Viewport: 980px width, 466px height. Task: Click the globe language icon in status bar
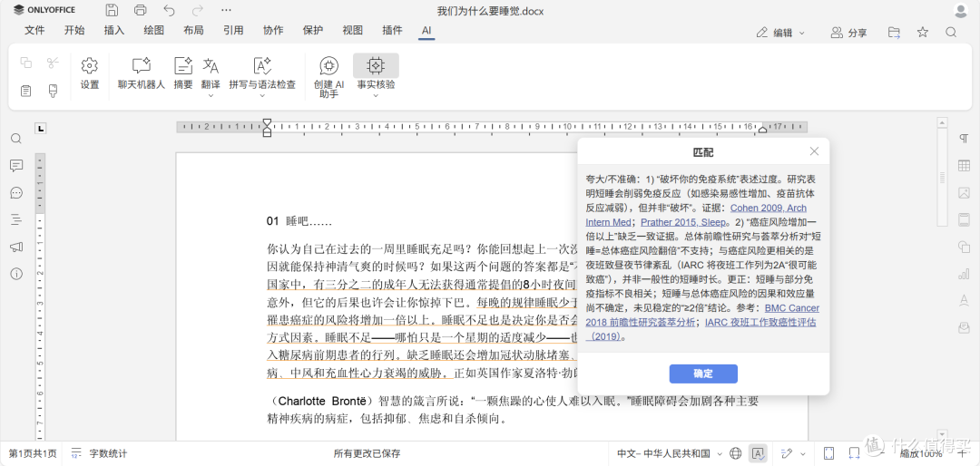pos(736,453)
